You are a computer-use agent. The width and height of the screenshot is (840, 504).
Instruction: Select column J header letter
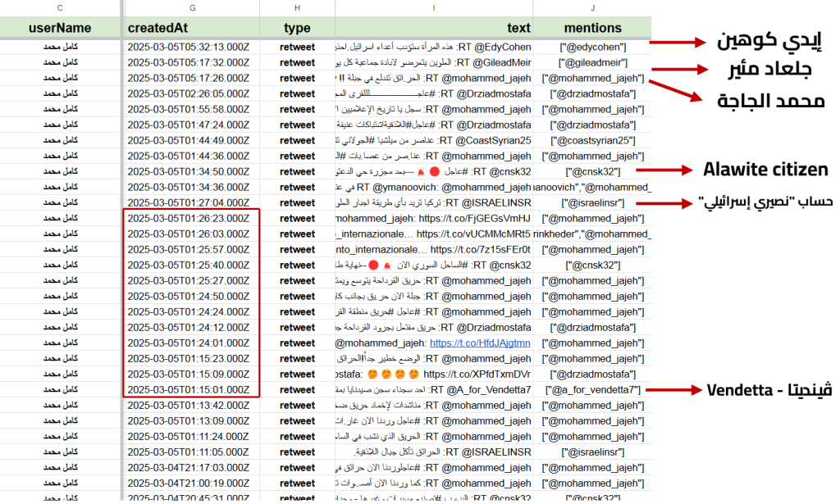point(592,8)
